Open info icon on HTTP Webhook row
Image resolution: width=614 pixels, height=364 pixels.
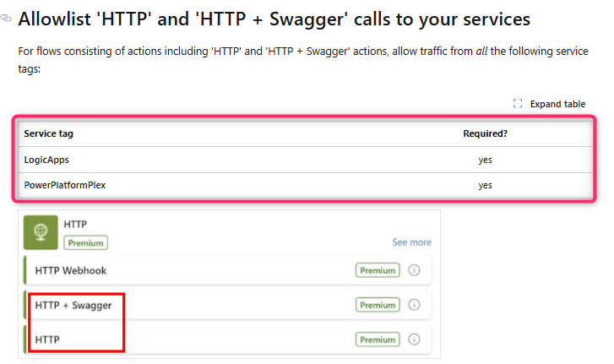[x=414, y=270]
